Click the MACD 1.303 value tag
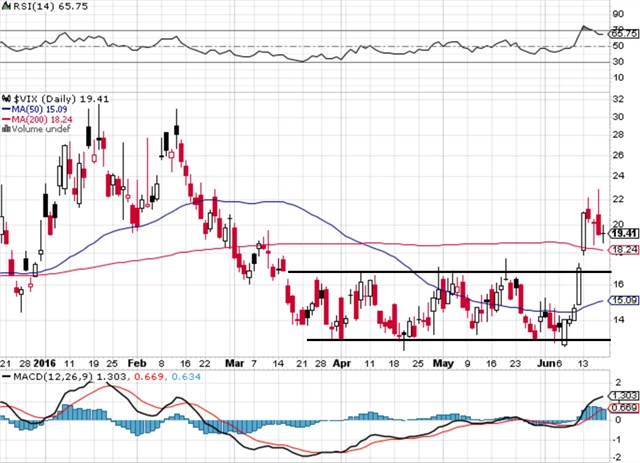640x463 pixels. [624, 397]
